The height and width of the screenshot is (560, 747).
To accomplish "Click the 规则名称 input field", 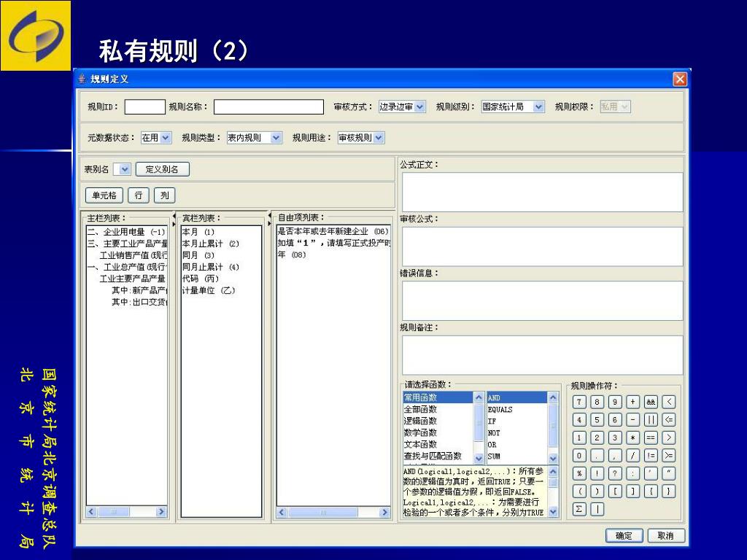I will pos(268,106).
